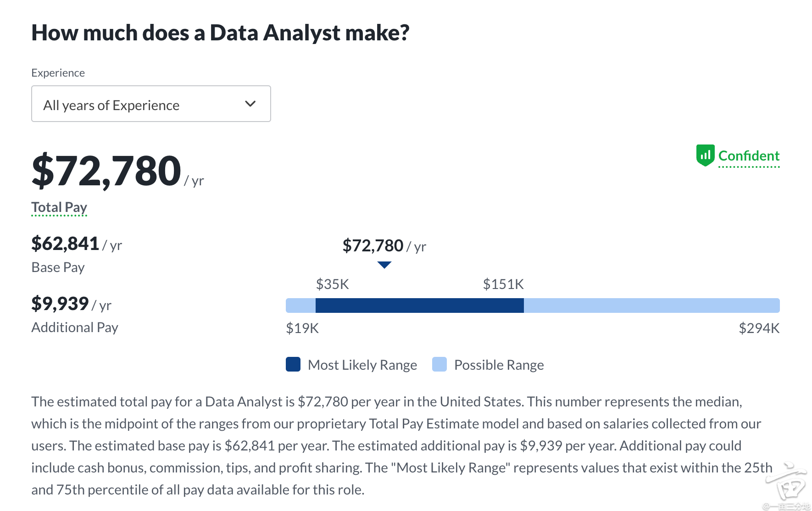Screen dimensions: 812x511
Task: Click the light blue possible range bar right side
Action: point(651,305)
